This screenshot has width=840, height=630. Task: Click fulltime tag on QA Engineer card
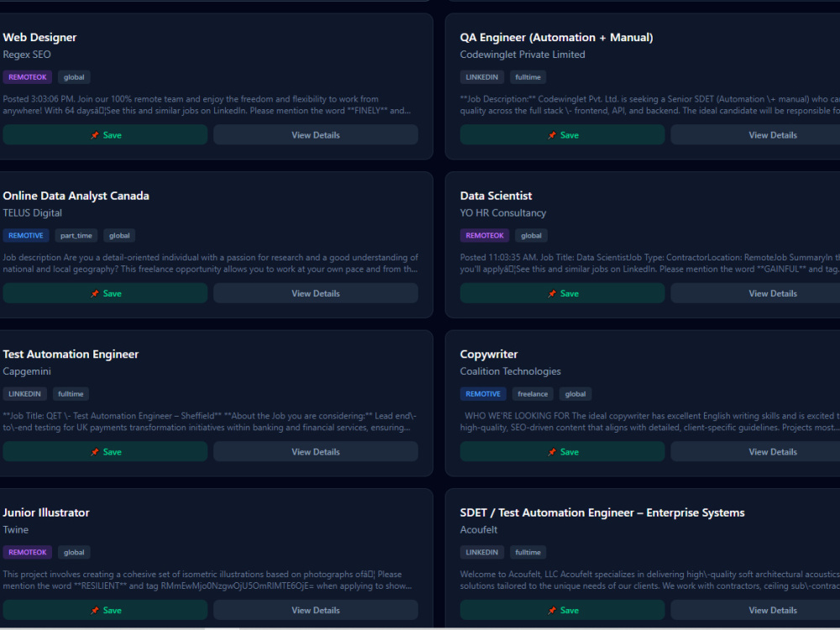click(528, 77)
